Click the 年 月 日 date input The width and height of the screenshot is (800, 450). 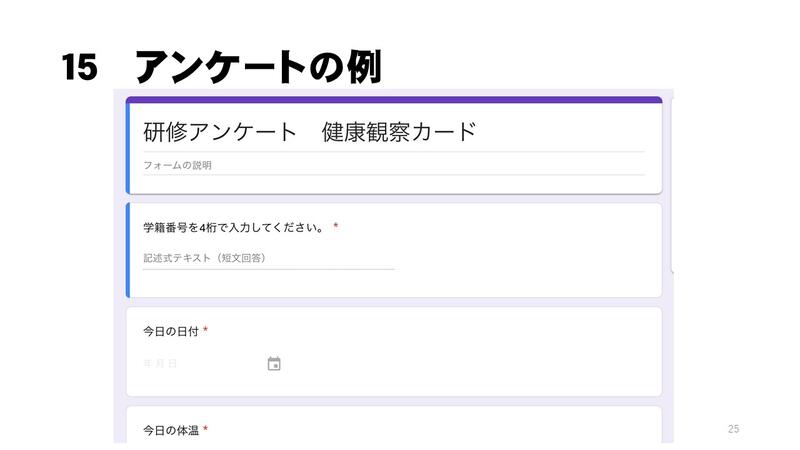click(160, 364)
